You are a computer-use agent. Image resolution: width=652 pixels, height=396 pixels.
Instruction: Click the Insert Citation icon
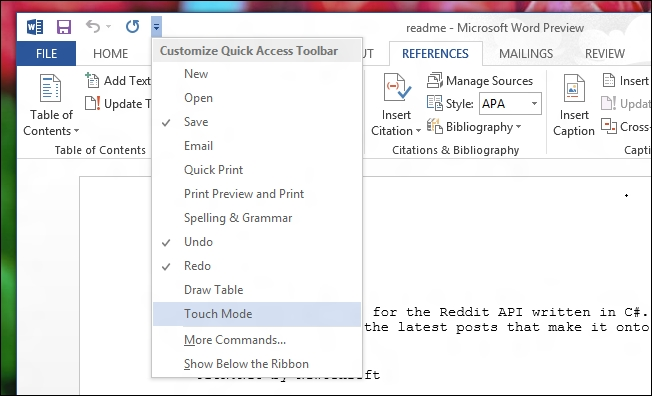coord(397,87)
